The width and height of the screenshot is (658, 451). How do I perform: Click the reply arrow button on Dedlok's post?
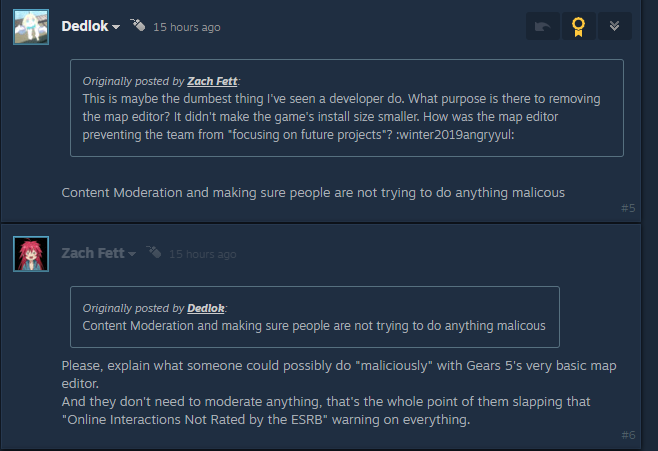pos(543,27)
